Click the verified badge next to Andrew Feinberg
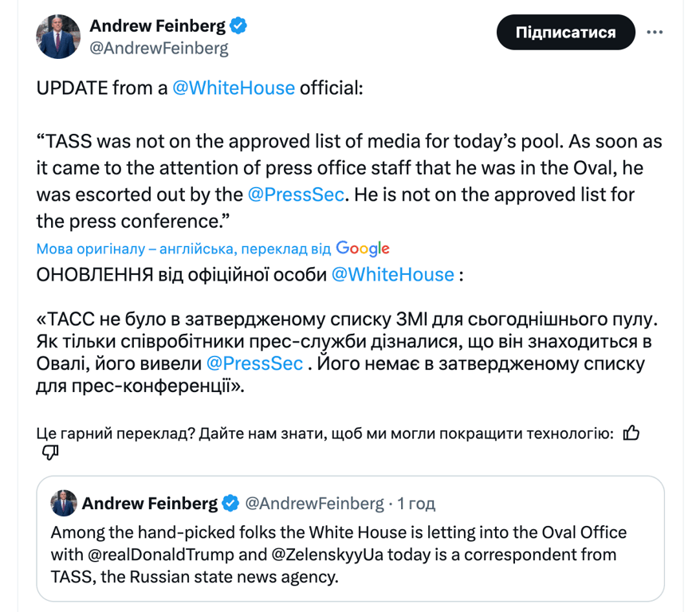 pyautogui.click(x=238, y=25)
